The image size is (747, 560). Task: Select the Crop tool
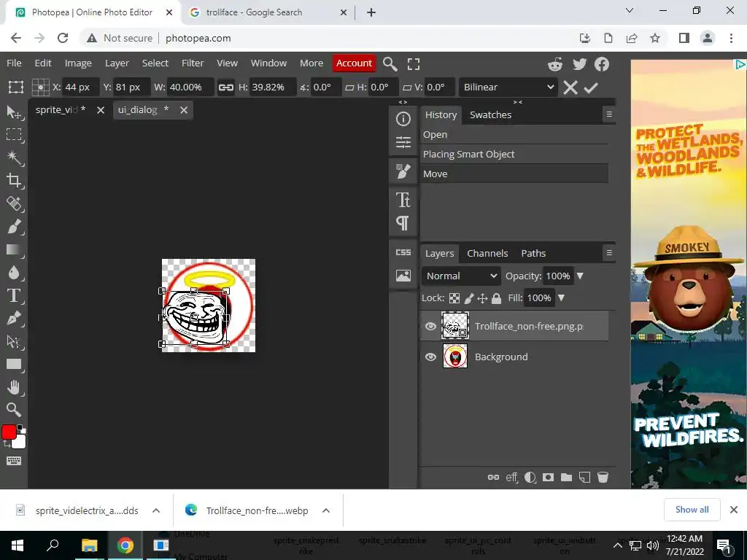(x=14, y=181)
